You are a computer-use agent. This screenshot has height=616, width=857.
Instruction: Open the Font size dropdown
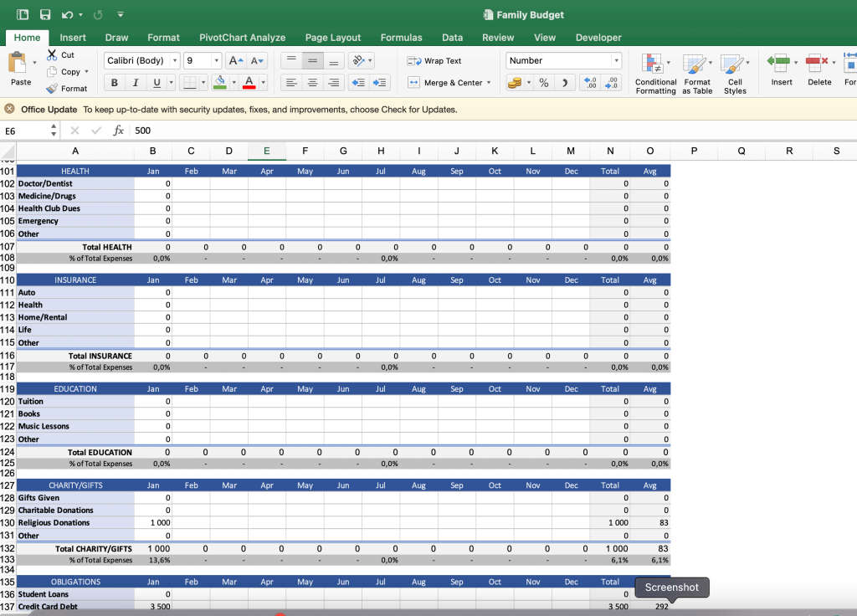pyautogui.click(x=214, y=59)
